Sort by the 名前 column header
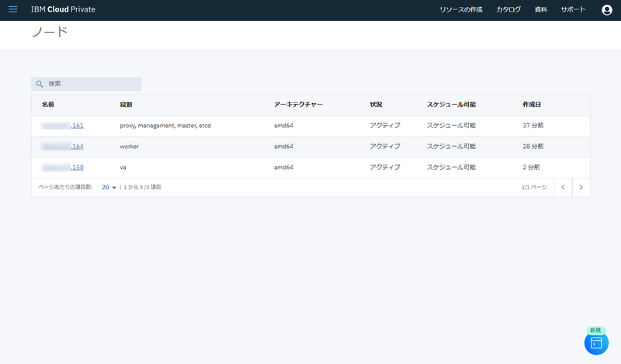This screenshot has width=621, height=364. 48,105
